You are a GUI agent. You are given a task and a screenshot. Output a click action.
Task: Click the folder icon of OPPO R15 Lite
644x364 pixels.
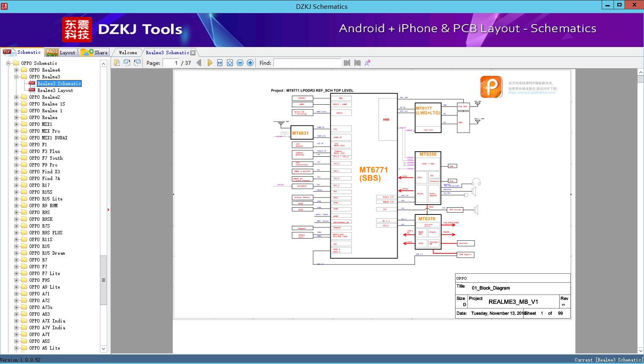pos(25,199)
